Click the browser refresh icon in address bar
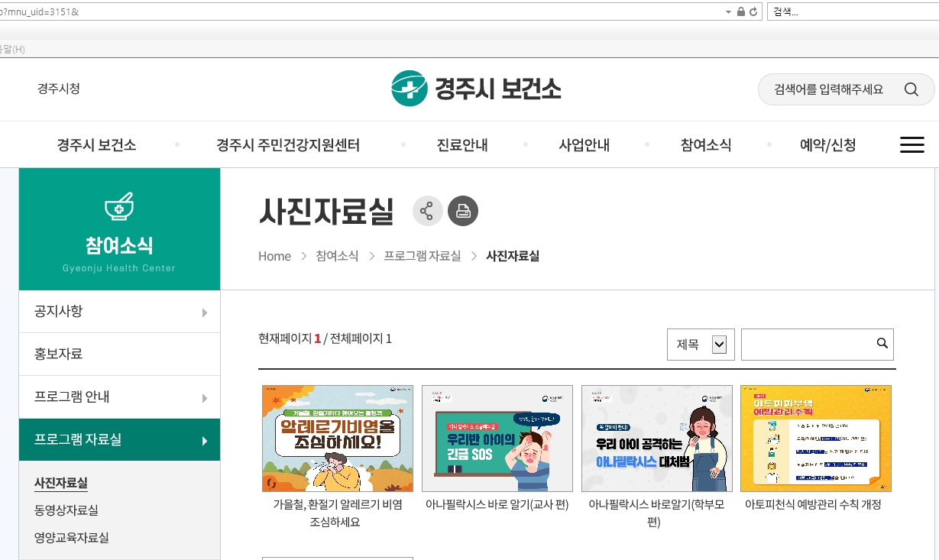The width and height of the screenshot is (939, 560). pyautogui.click(x=753, y=11)
